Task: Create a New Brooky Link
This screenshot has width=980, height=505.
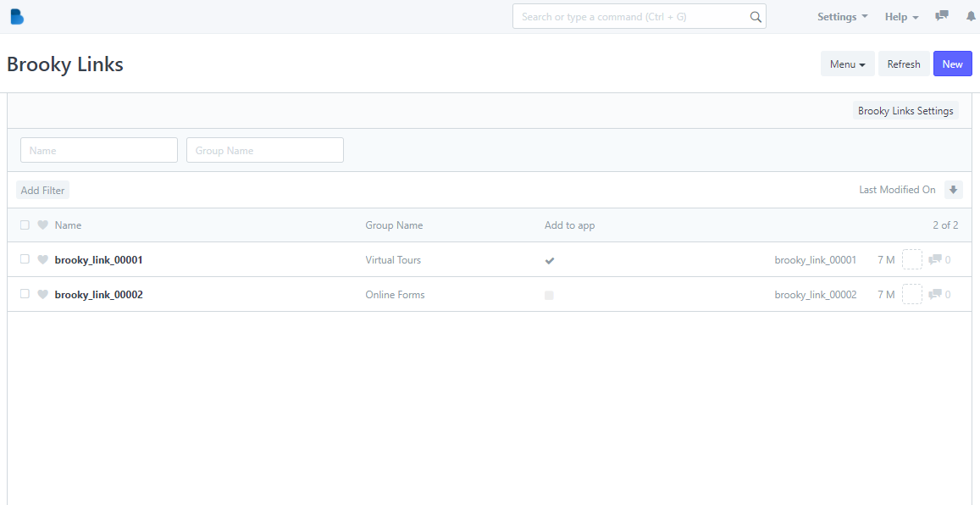Action: [953, 64]
